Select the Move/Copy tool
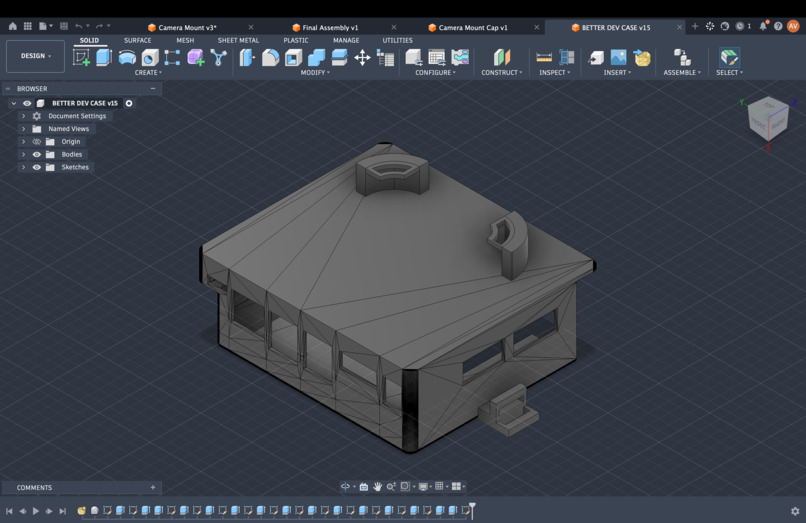Image resolution: width=806 pixels, height=523 pixels. [x=362, y=58]
